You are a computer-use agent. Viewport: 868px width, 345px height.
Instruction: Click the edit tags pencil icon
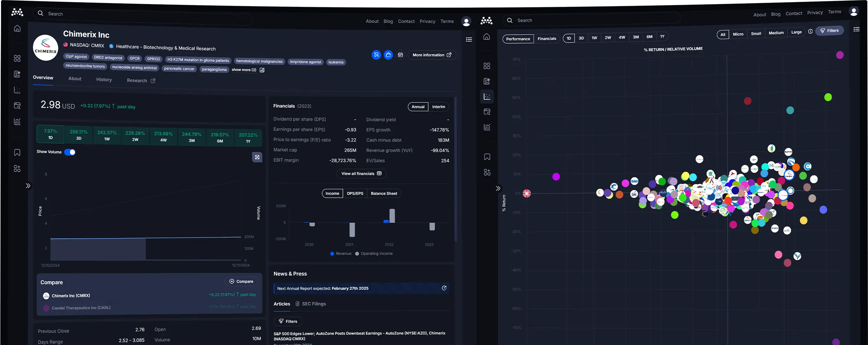(262, 70)
